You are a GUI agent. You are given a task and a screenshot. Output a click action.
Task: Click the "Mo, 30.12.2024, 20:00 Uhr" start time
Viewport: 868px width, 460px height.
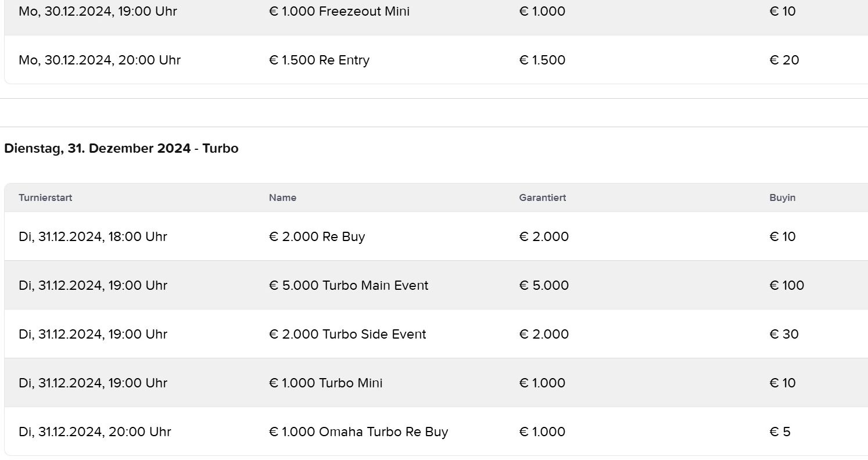(x=99, y=60)
